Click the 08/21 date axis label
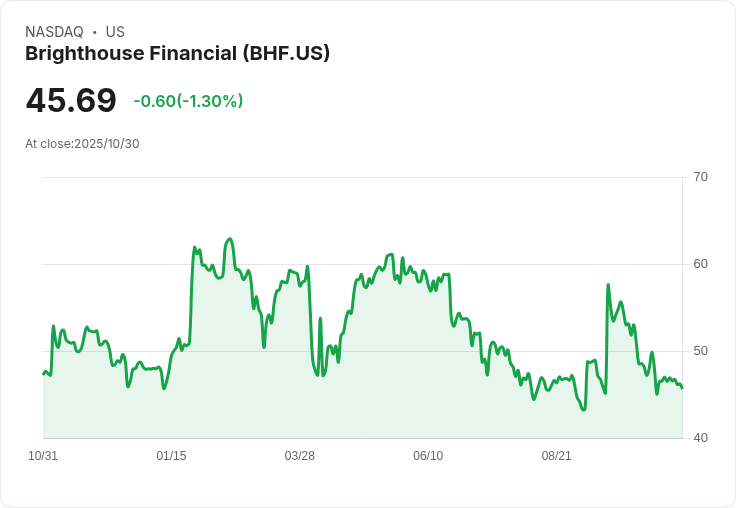Image resolution: width=736 pixels, height=508 pixels. coord(556,456)
